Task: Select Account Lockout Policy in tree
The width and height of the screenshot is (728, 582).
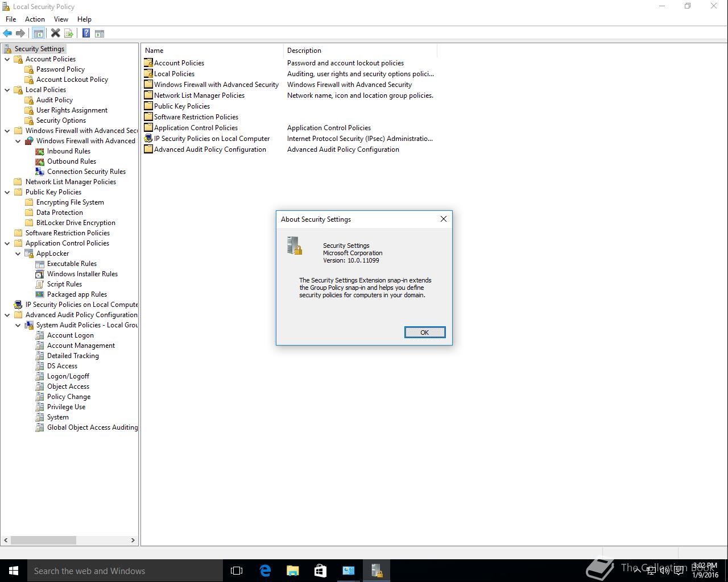Action: (x=72, y=80)
